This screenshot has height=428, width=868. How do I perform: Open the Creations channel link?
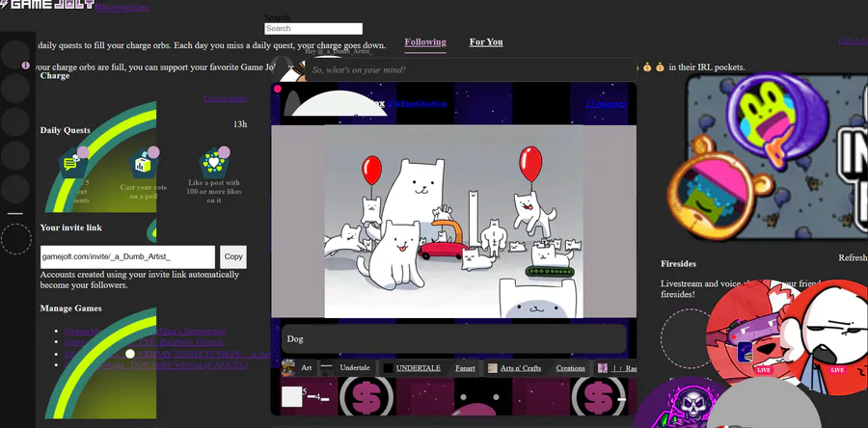point(570,368)
